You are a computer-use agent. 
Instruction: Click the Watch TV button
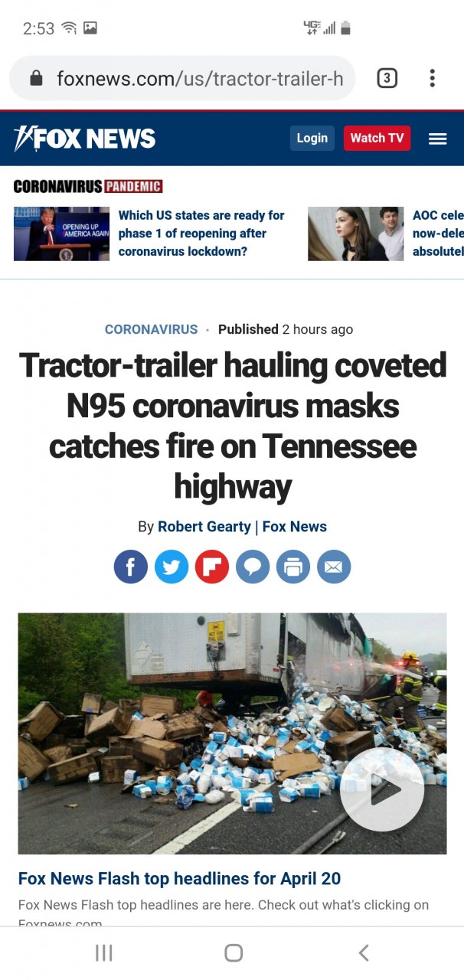click(x=377, y=138)
